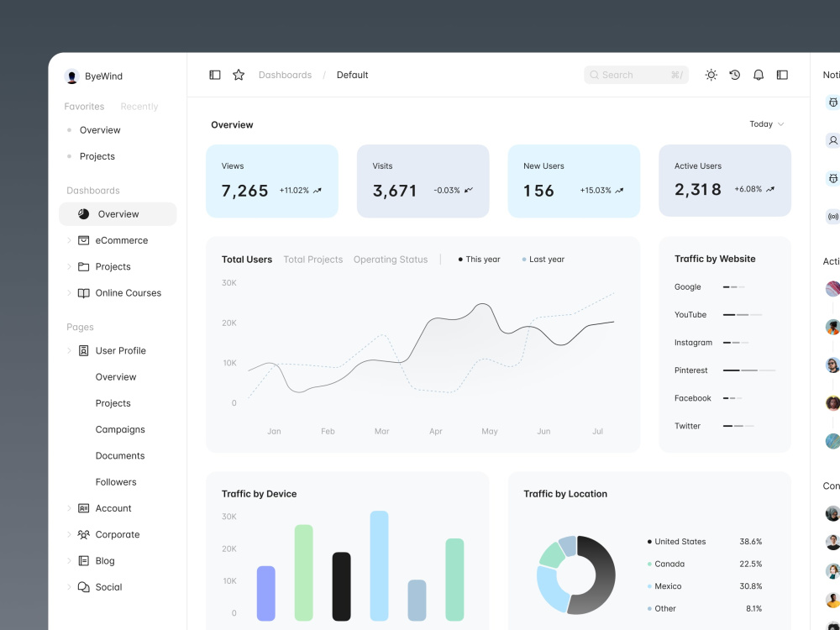
Task: Click the Dashboards breadcrumb link
Action: pos(285,75)
